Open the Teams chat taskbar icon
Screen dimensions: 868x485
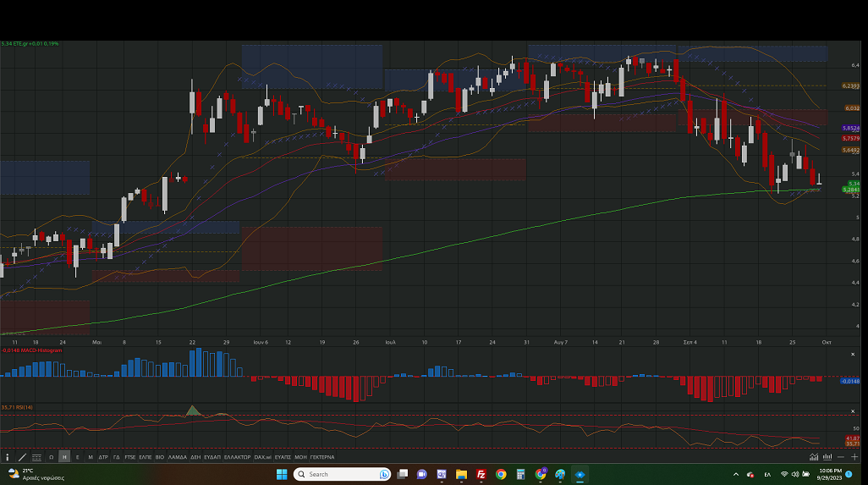[x=422, y=474]
